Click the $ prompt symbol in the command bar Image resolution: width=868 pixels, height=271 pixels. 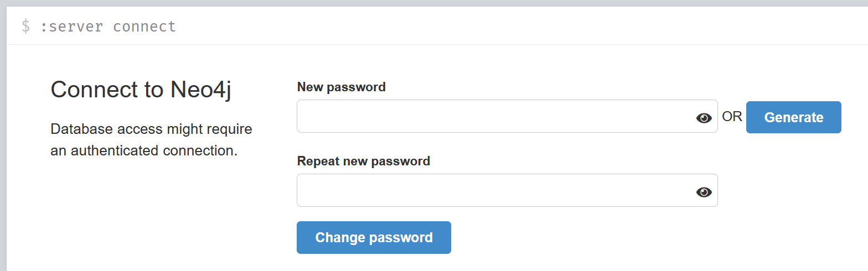pyautogui.click(x=25, y=26)
